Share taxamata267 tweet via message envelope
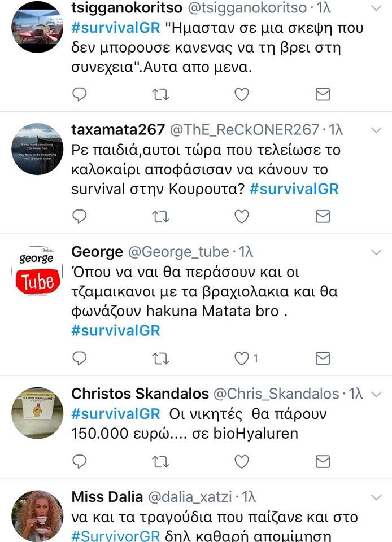This screenshot has width=392, height=542. pos(323,216)
